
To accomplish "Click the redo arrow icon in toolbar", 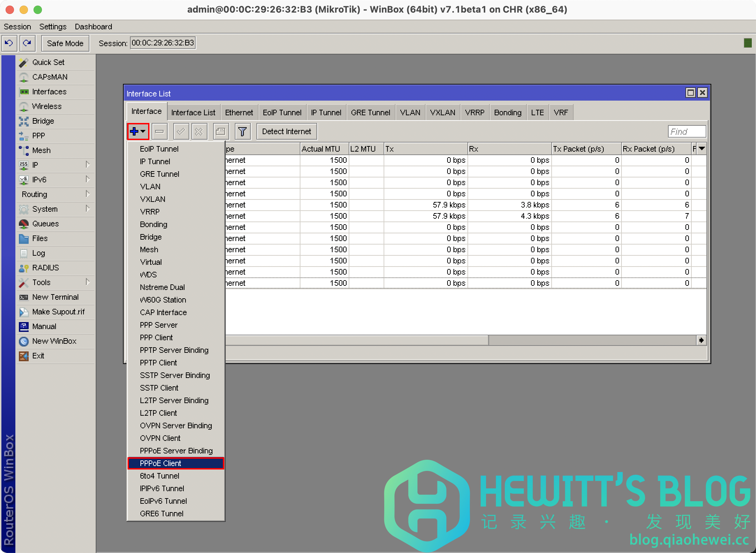I will coord(27,43).
